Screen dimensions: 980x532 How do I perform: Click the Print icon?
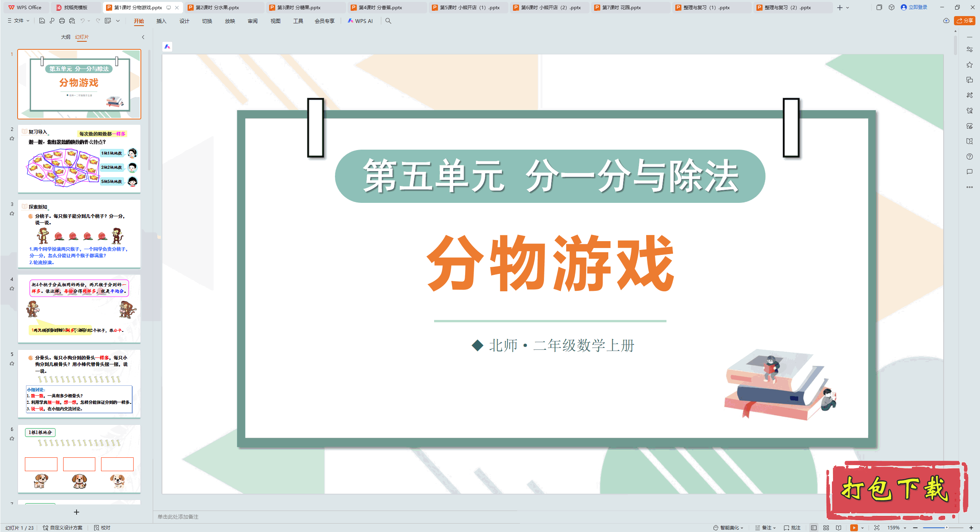point(62,21)
